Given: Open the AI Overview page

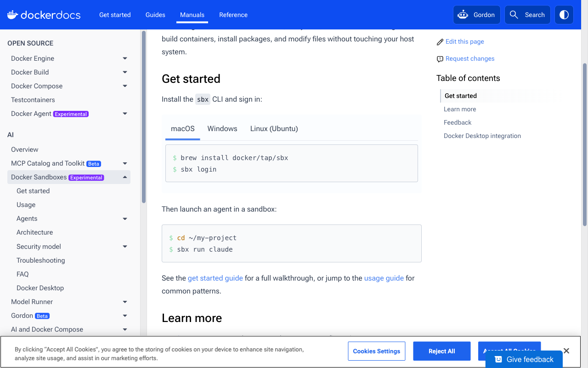Looking at the screenshot, I should coord(25,149).
